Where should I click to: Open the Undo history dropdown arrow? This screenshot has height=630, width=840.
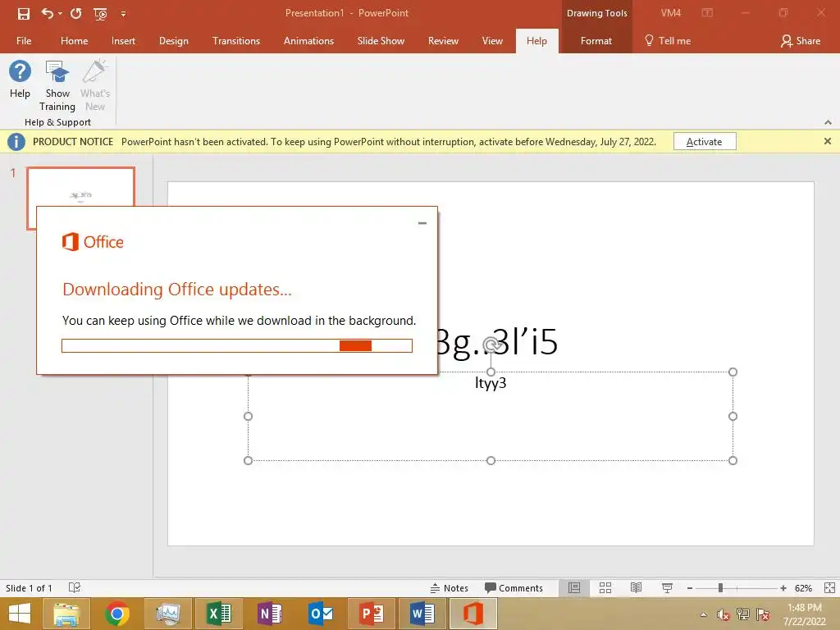[61, 13]
